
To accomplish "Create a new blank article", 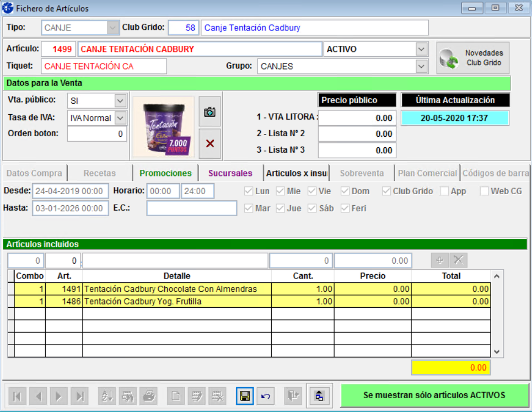I will (176, 396).
